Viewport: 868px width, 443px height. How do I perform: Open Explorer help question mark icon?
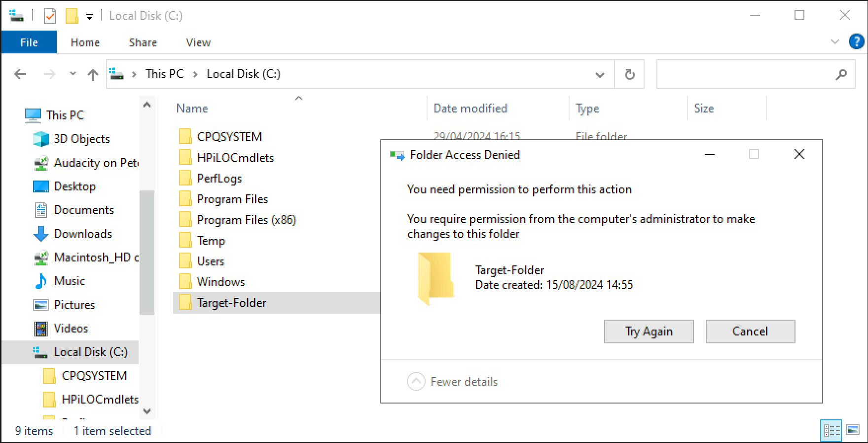856,42
